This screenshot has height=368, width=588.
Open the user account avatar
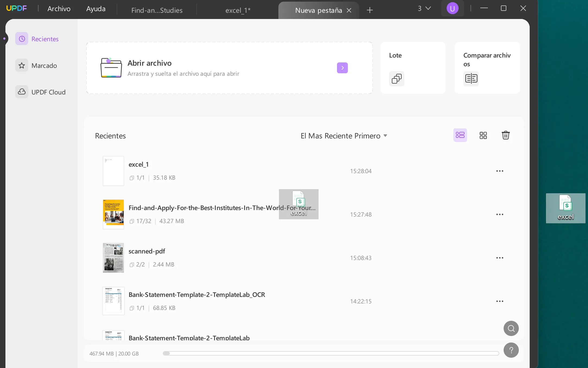pyautogui.click(x=452, y=8)
